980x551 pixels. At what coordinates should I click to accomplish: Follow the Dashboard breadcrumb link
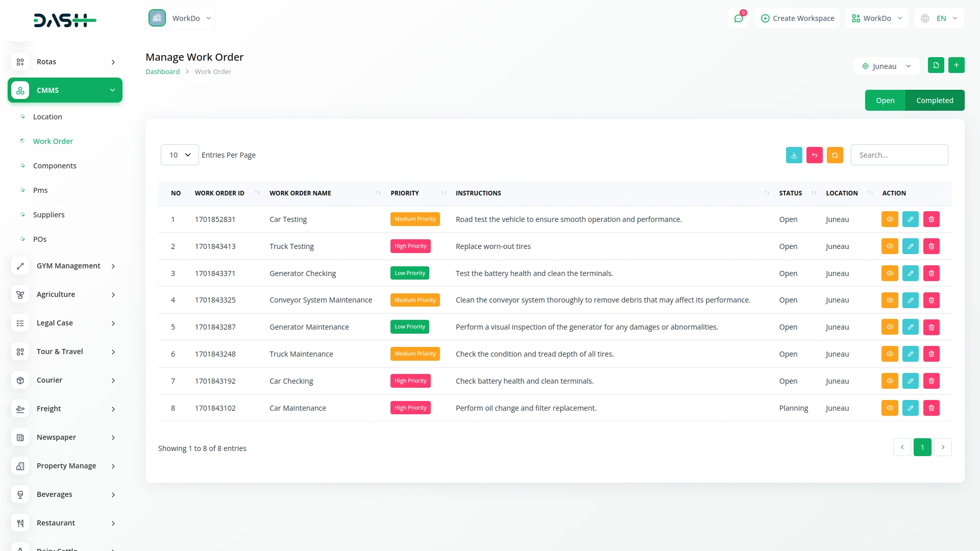tap(162, 72)
